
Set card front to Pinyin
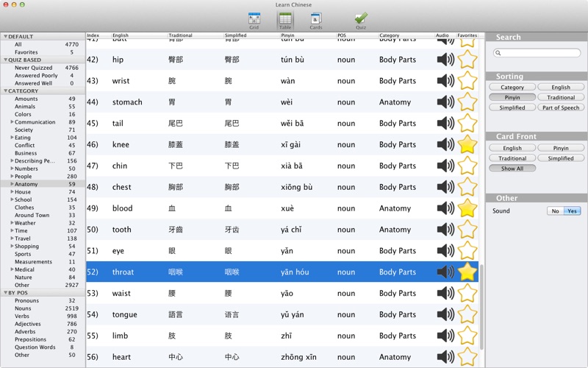(x=561, y=148)
